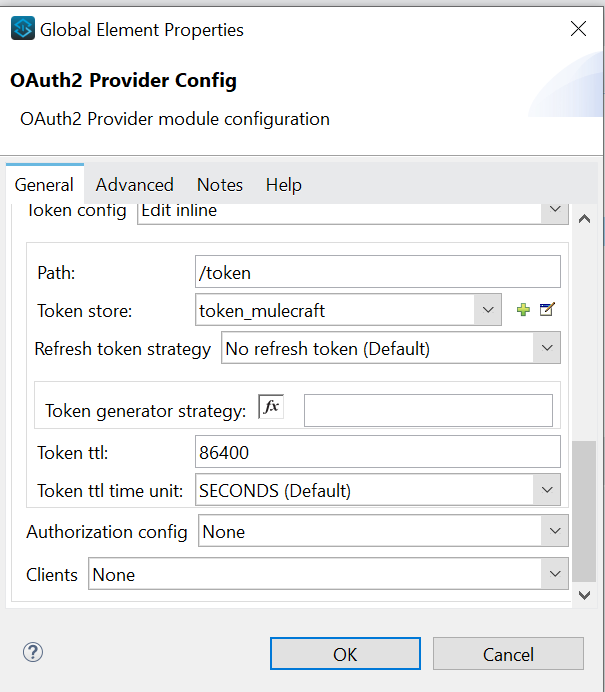Focus the Token ttl input field

(378, 452)
